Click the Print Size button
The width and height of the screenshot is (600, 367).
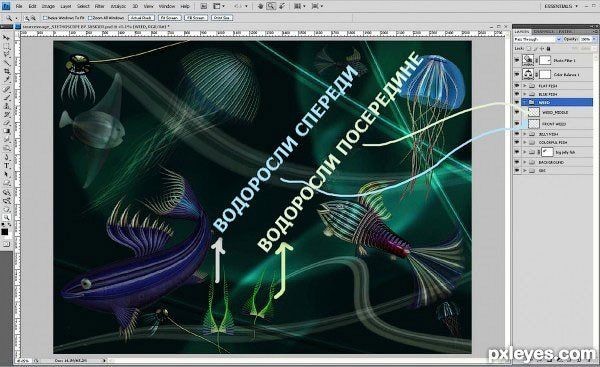pyautogui.click(x=222, y=18)
